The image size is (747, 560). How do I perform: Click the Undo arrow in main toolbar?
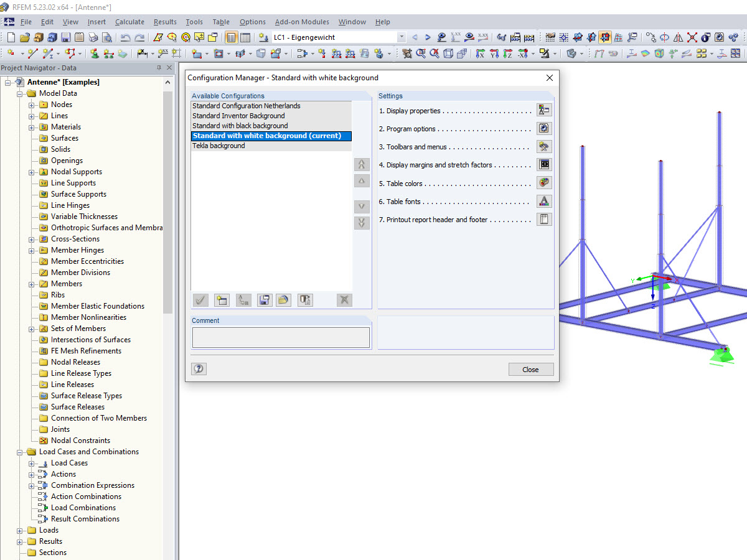pyautogui.click(x=126, y=38)
